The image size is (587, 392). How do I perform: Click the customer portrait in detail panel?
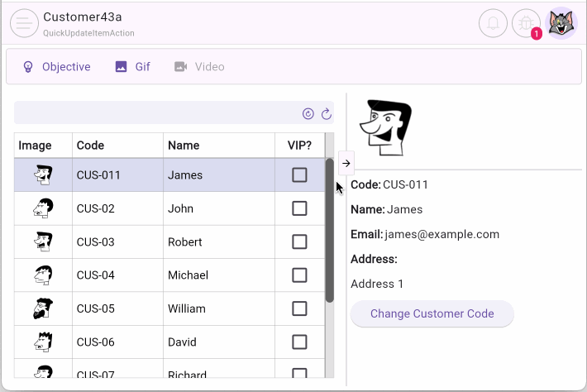[x=384, y=128]
